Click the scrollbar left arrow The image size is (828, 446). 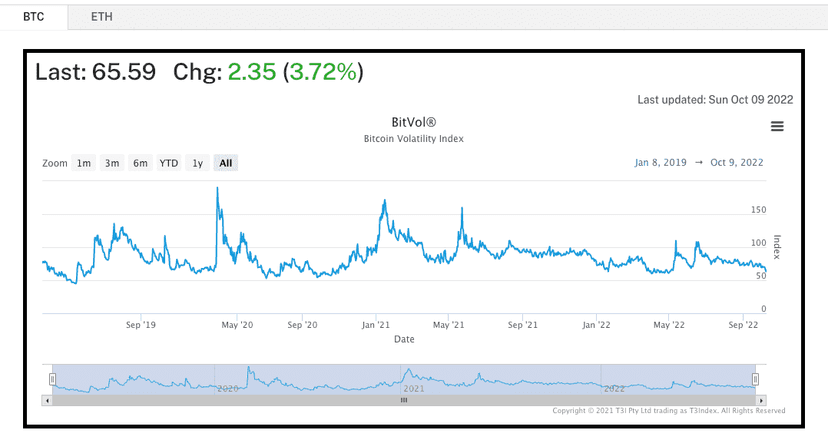[x=47, y=401]
